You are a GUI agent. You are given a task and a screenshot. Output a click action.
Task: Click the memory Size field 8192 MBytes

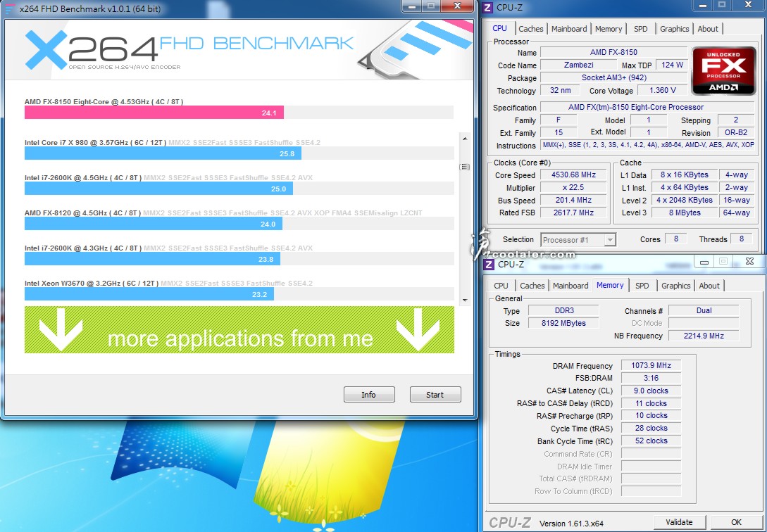tap(564, 323)
